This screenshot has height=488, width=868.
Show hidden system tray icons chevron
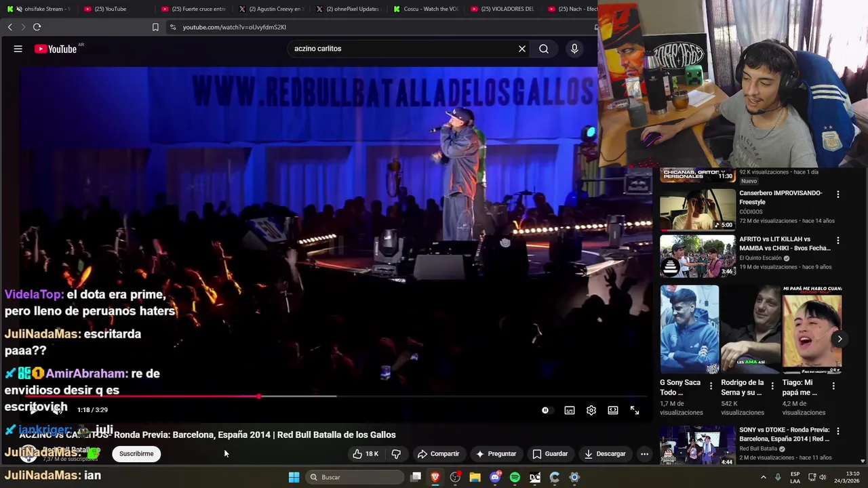(763, 477)
